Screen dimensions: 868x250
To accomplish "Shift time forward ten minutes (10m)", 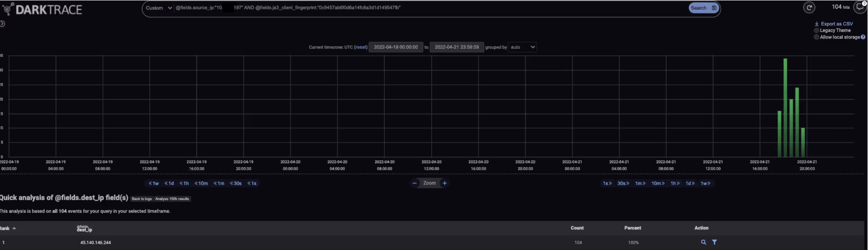I will pos(658,183).
